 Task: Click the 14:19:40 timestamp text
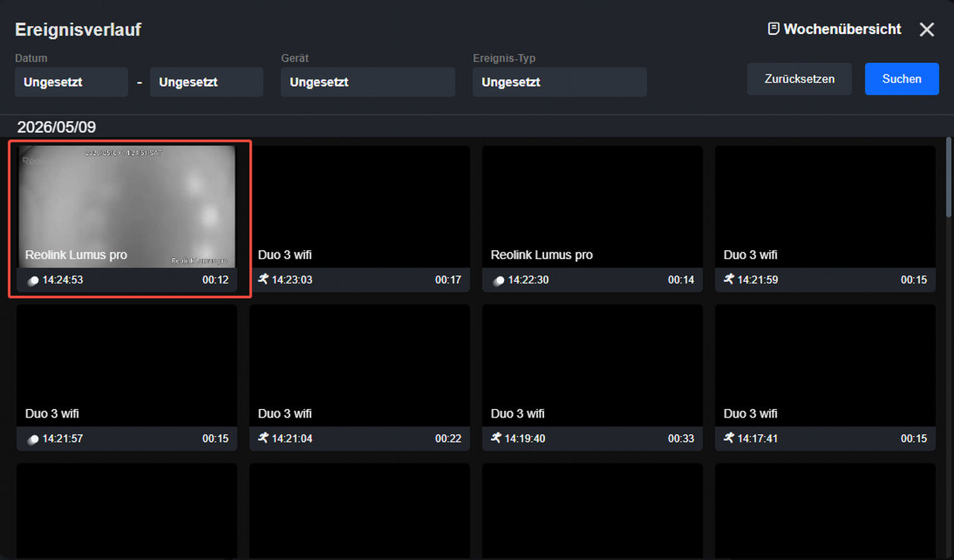click(x=525, y=439)
